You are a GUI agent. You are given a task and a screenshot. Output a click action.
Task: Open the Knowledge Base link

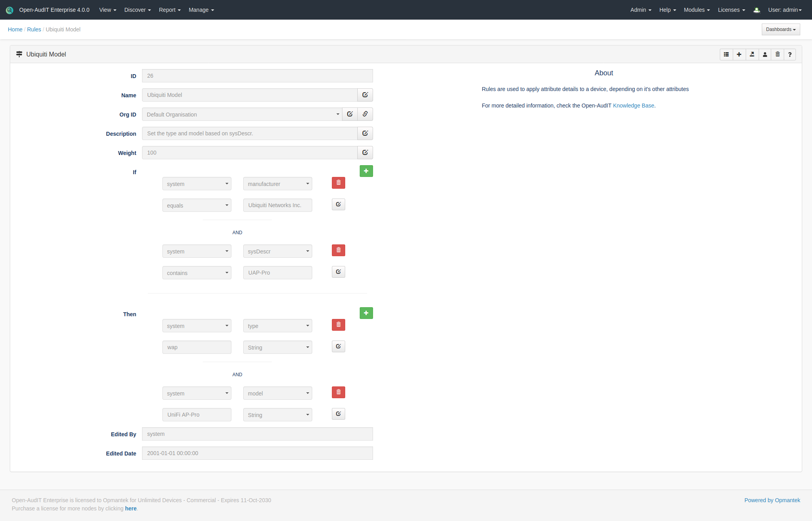(x=633, y=106)
